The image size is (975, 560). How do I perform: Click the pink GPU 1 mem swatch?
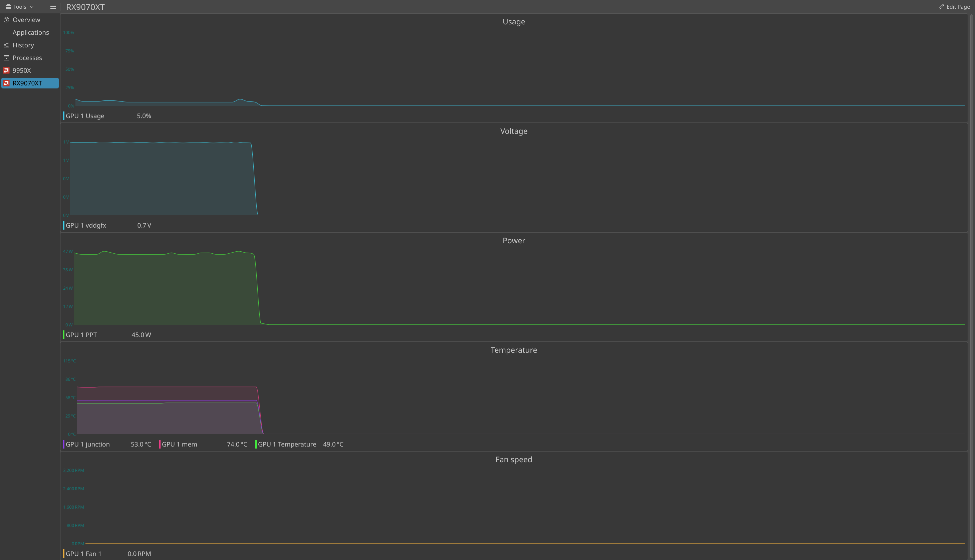point(160,444)
